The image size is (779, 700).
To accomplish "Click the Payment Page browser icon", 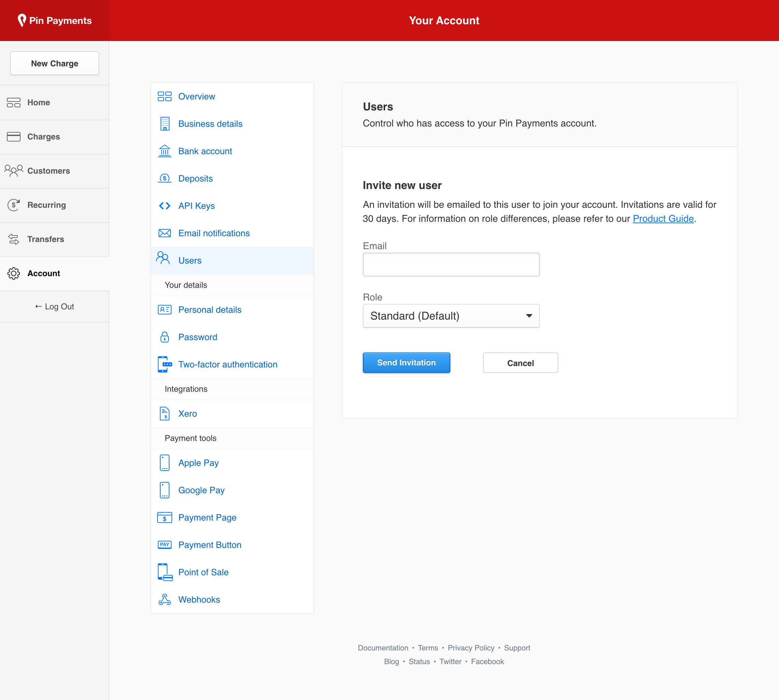I will [x=165, y=518].
